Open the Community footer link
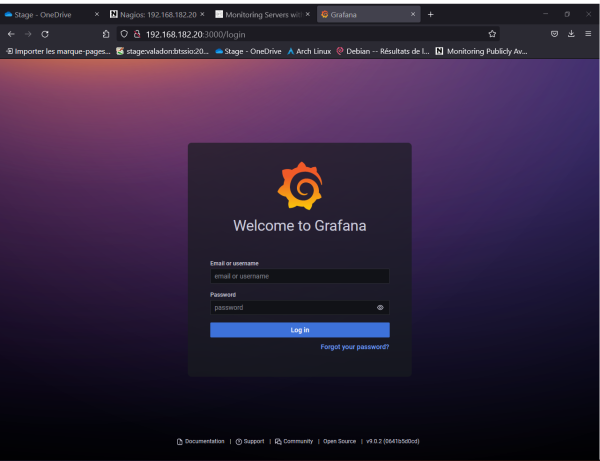The height and width of the screenshot is (461, 600). click(294, 441)
